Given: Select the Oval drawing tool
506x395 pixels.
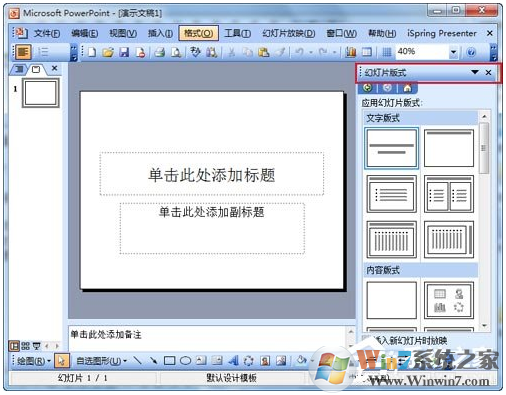Looking at the screenshot, I should (x=185, y=361).
